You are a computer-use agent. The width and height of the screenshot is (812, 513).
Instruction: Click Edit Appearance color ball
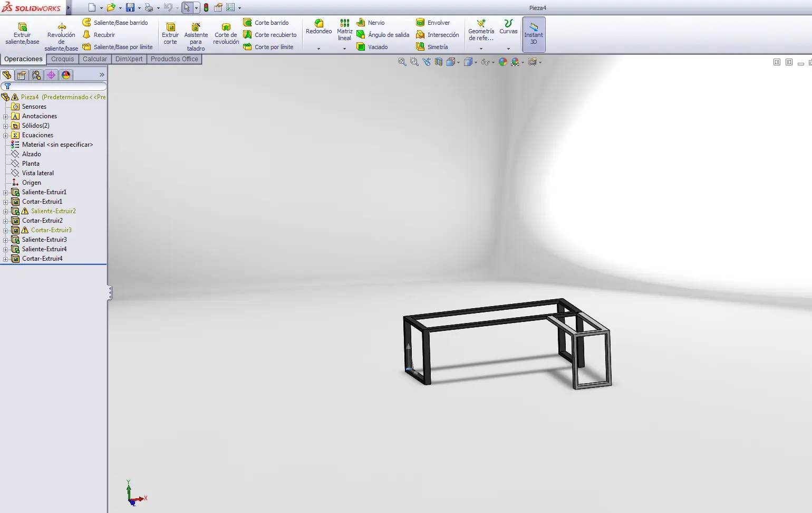[x=502, y=62]
